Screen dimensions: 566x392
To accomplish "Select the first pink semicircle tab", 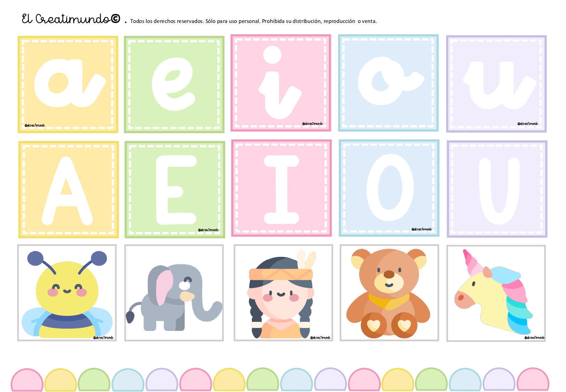I will [x=27, y=380].
